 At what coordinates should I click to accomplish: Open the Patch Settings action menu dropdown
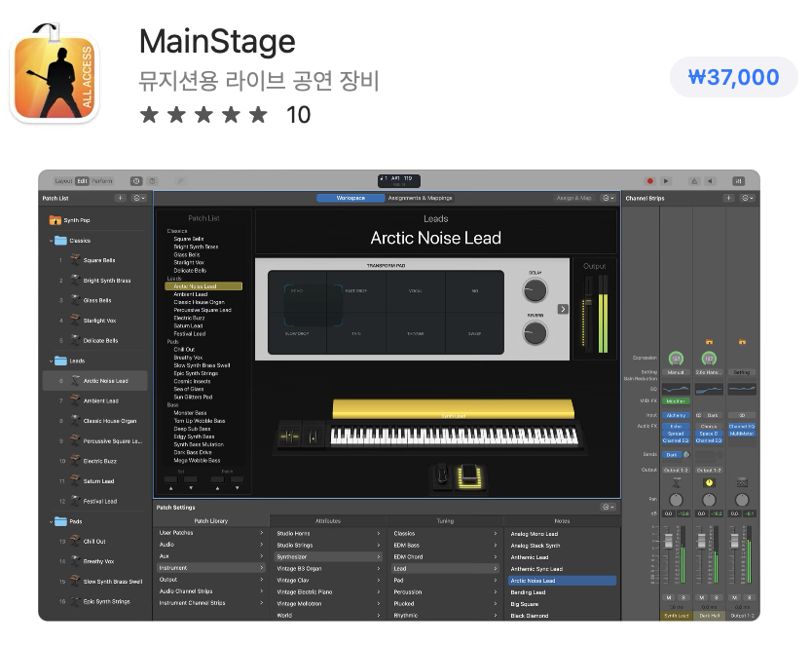[x=609, y=507]
